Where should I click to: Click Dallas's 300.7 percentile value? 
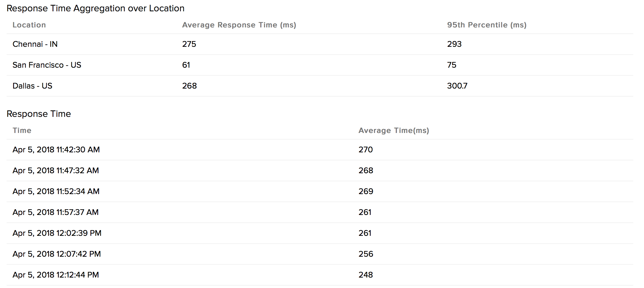coord(457,86)
